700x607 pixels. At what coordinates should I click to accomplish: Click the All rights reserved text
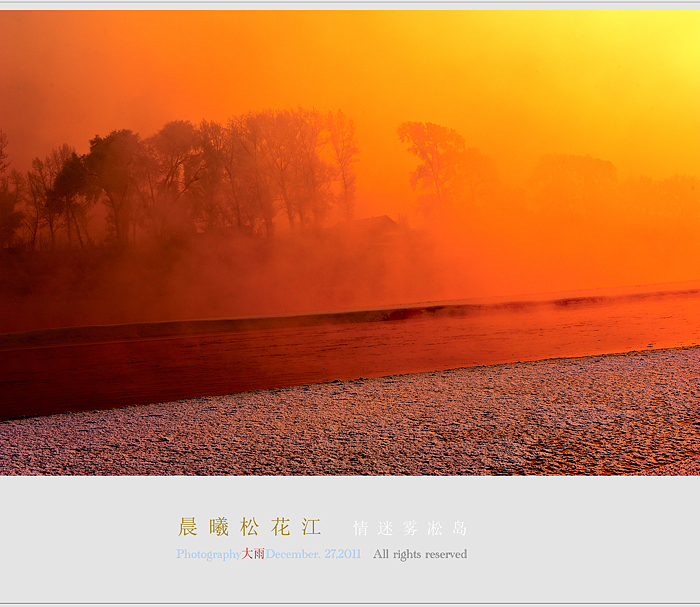pyautogui.click(x=420, y=554)
